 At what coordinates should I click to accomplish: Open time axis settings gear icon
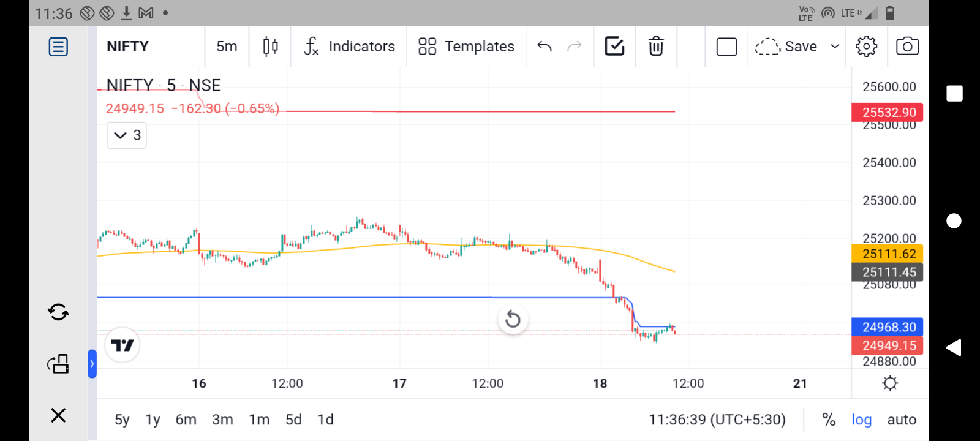pos(890,383)
